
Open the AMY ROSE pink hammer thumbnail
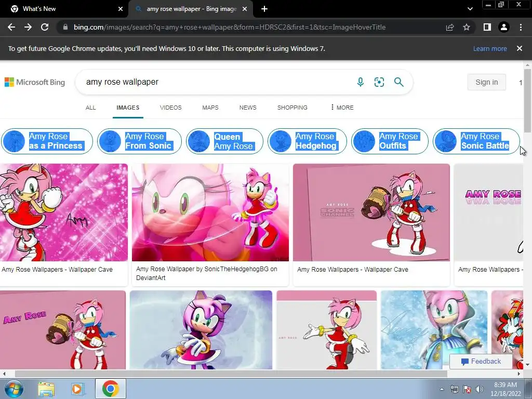click(63, 330)
